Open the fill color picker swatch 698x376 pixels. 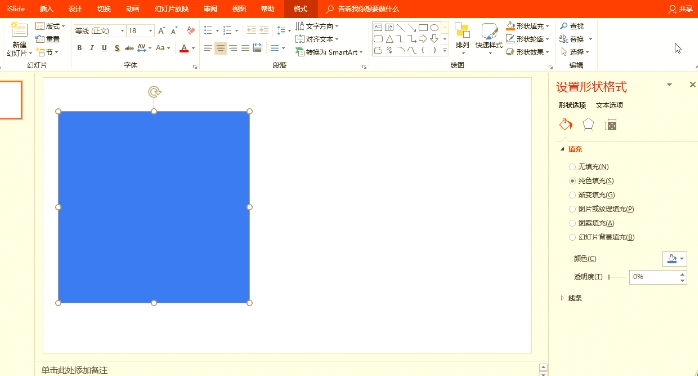click(674, 259)
